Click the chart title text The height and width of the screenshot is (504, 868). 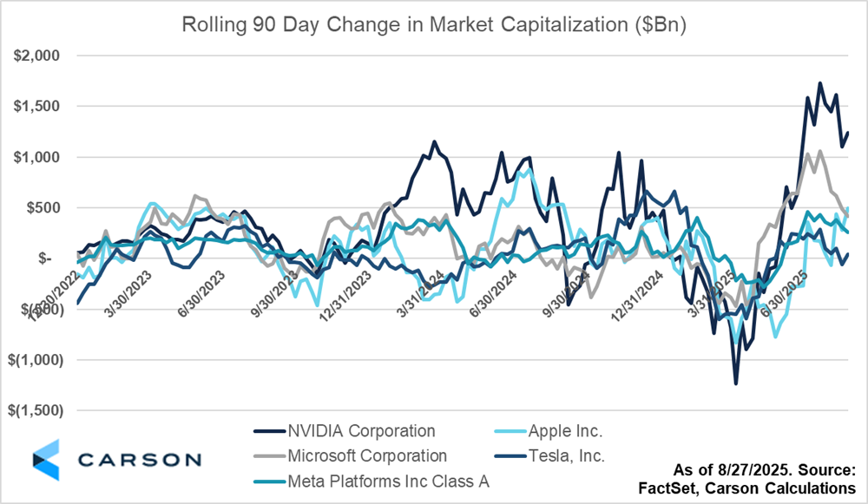click(434, 24)
